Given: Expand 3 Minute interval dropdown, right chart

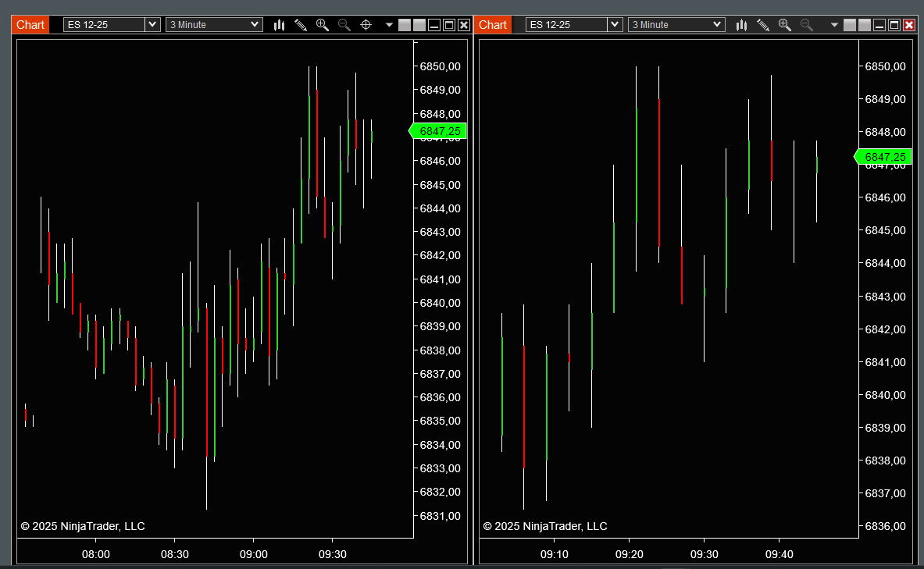Looking at the screenshot, I should (x=717, y=25).
